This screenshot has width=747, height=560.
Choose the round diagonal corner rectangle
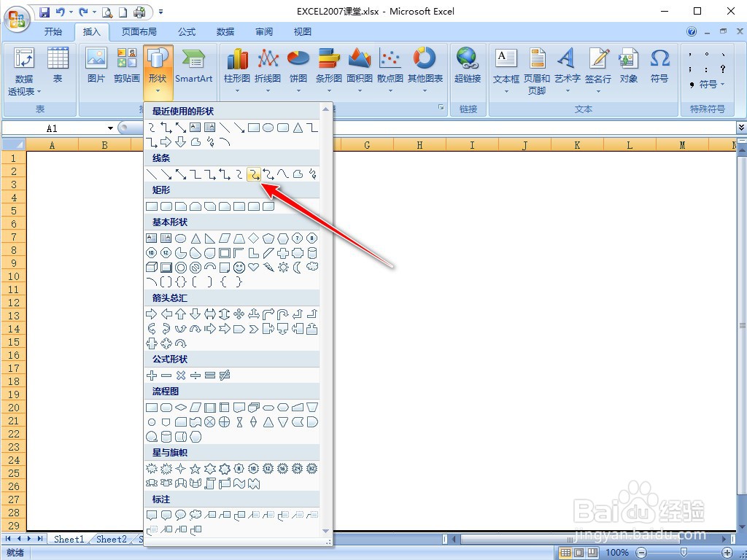click(268, 206)
